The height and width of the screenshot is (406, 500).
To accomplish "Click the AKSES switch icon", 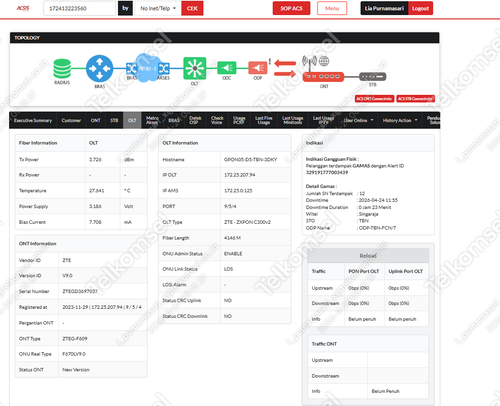I will (164, 69).
